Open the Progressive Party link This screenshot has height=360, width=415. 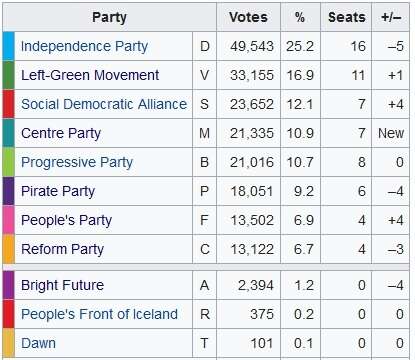[77, 162]
